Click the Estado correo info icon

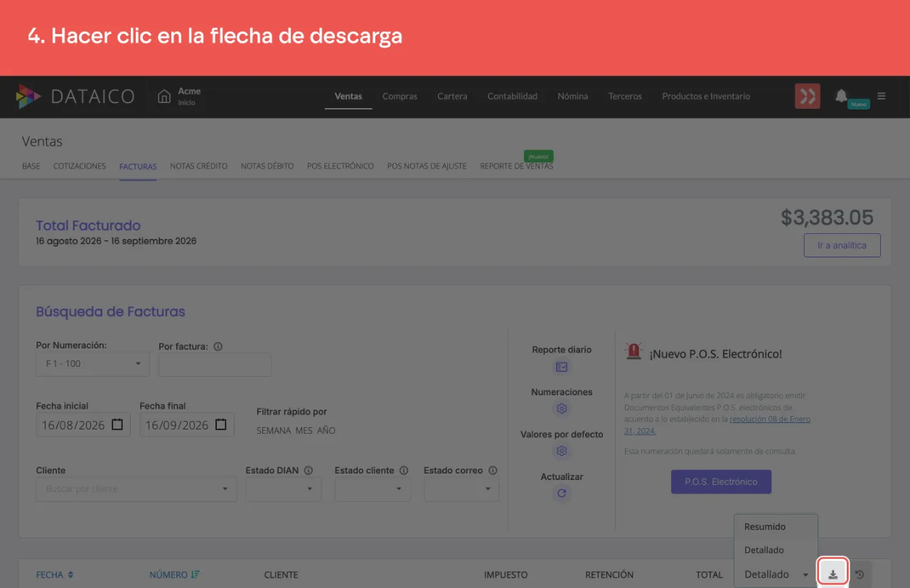click(x=493, y=471)
